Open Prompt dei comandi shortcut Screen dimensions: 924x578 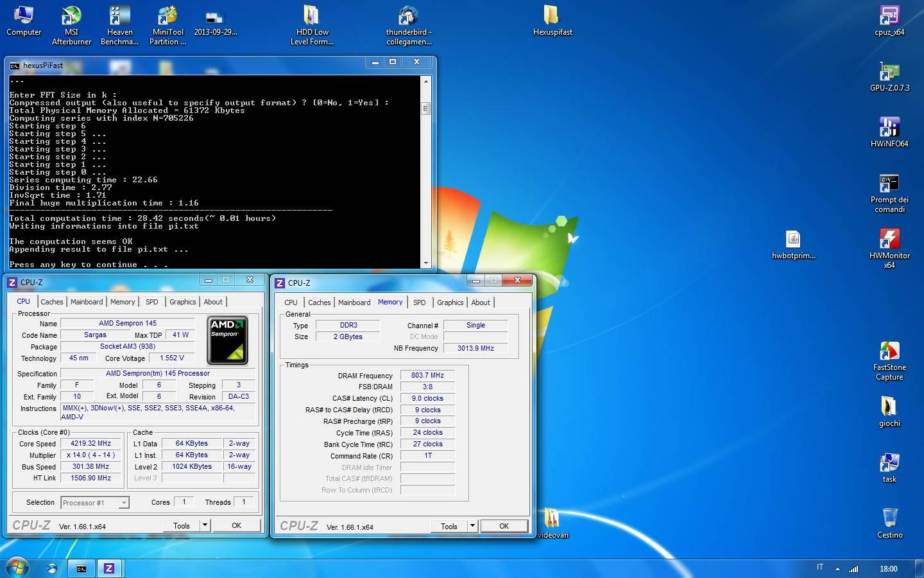(x=889, y=193)
